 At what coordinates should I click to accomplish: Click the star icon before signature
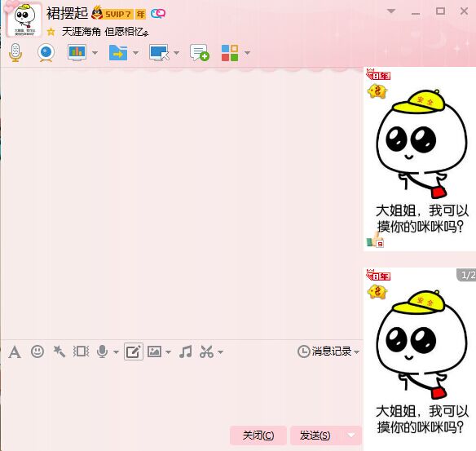pos(51,32)
